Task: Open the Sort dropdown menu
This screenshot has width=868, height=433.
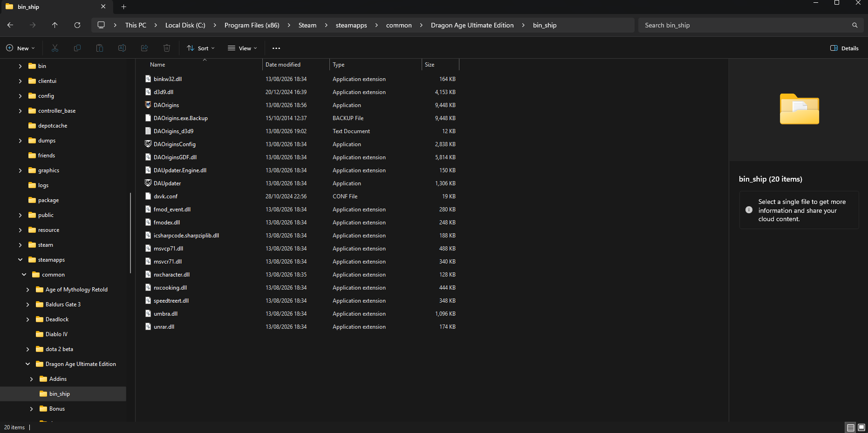Action: [x=201, y=48]
